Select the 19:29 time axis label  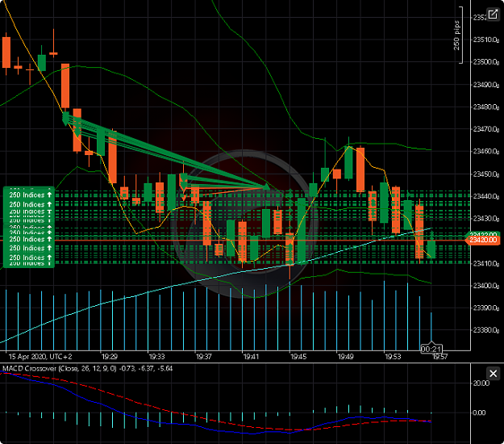[110, 357]
